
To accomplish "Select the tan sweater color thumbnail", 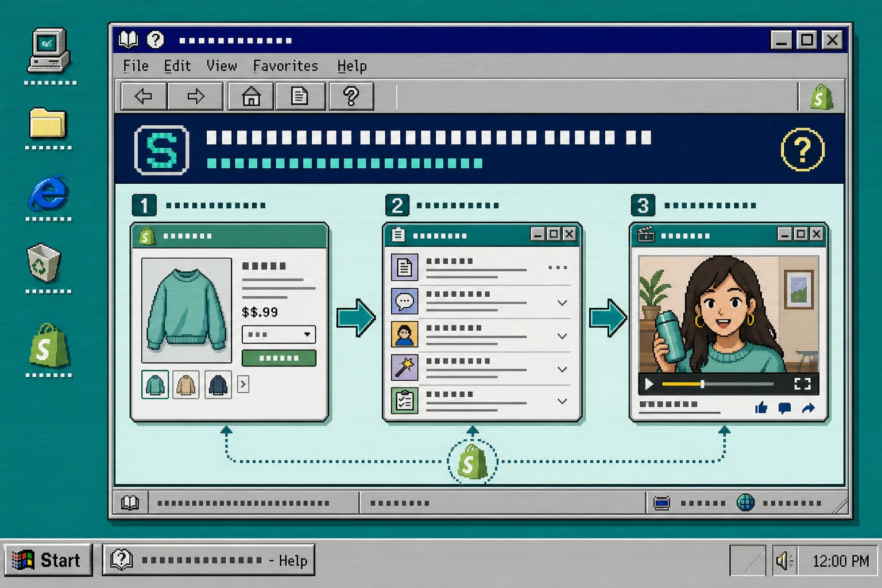I will click(x=185, y=384).
